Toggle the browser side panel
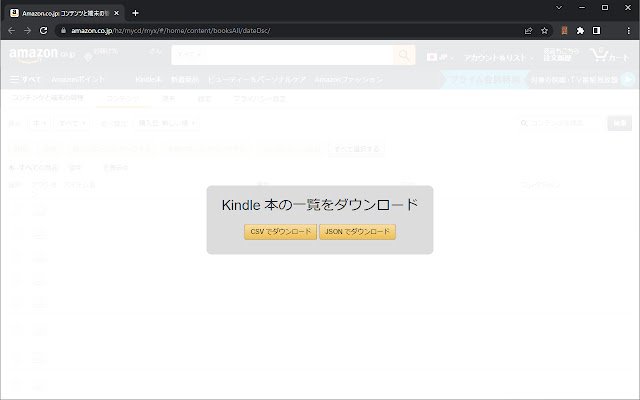This screenshot has width=640, height=400. [596, 31]
